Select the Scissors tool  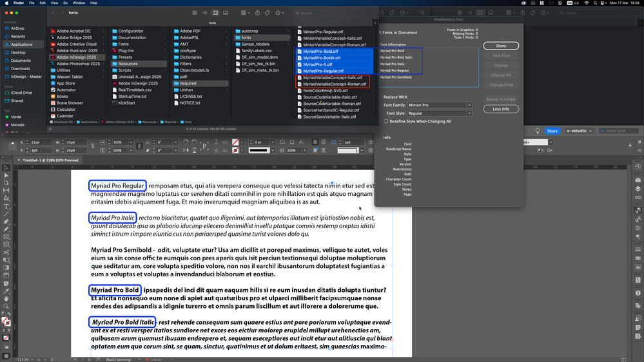coord(6,252)
